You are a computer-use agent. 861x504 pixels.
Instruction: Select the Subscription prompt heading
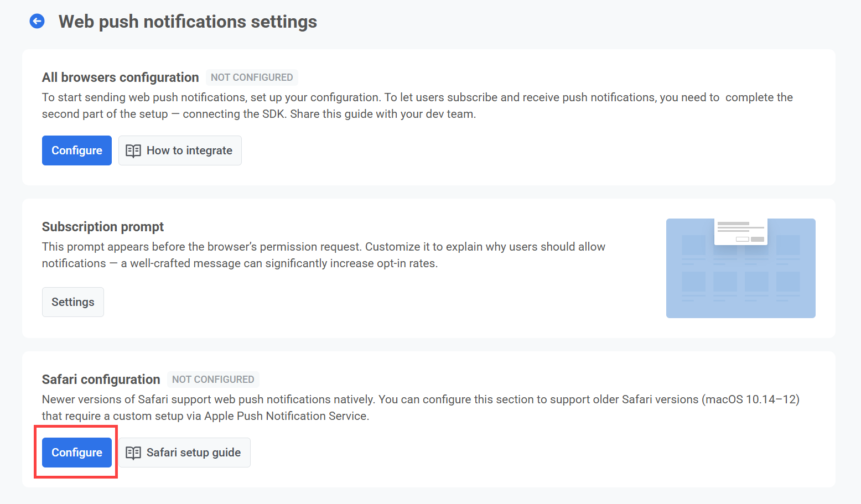[103, 227]
